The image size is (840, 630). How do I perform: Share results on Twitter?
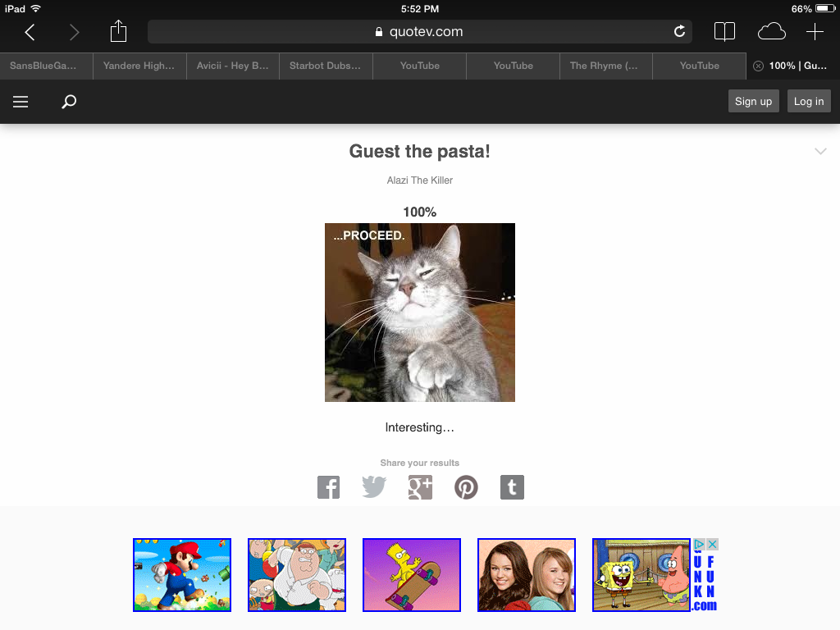click(x=374, y=487)
